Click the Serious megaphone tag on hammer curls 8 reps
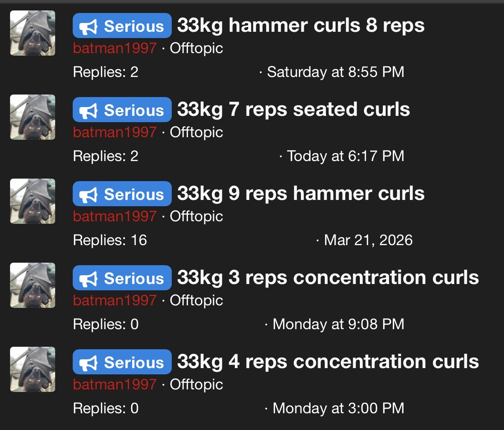The width and height of the screenshot is (504, 430). pyautogui.click(x=122, y=26)
